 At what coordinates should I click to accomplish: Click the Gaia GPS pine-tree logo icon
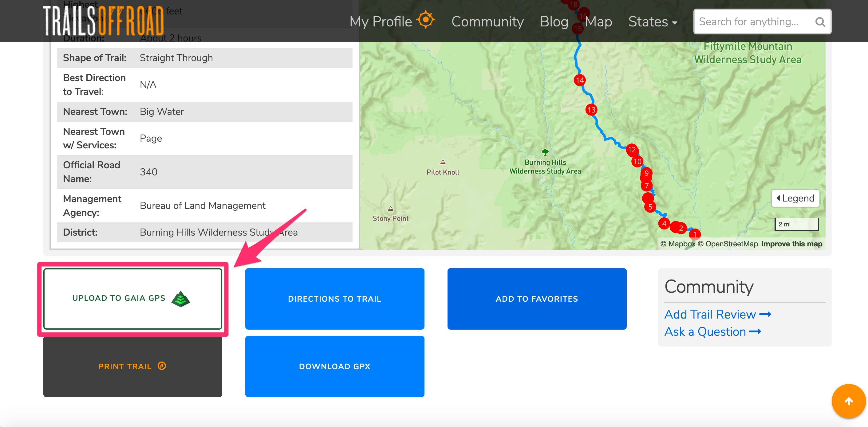(x=180, y=299)
